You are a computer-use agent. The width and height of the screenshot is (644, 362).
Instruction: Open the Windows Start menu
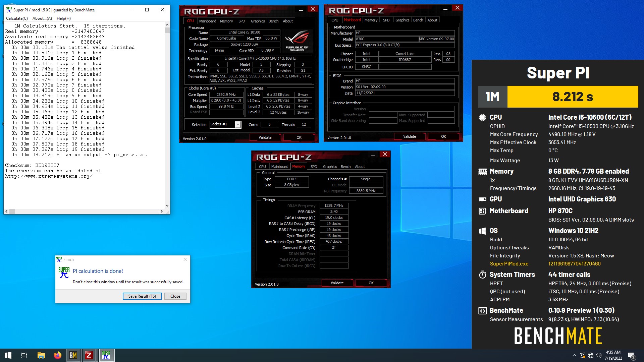(x=8, y=355)
